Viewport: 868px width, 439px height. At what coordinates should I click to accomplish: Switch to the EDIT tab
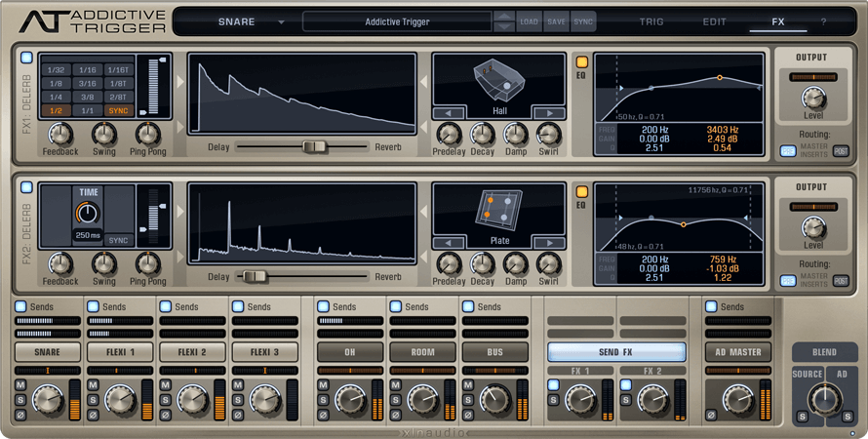click(x=714, y=22)
